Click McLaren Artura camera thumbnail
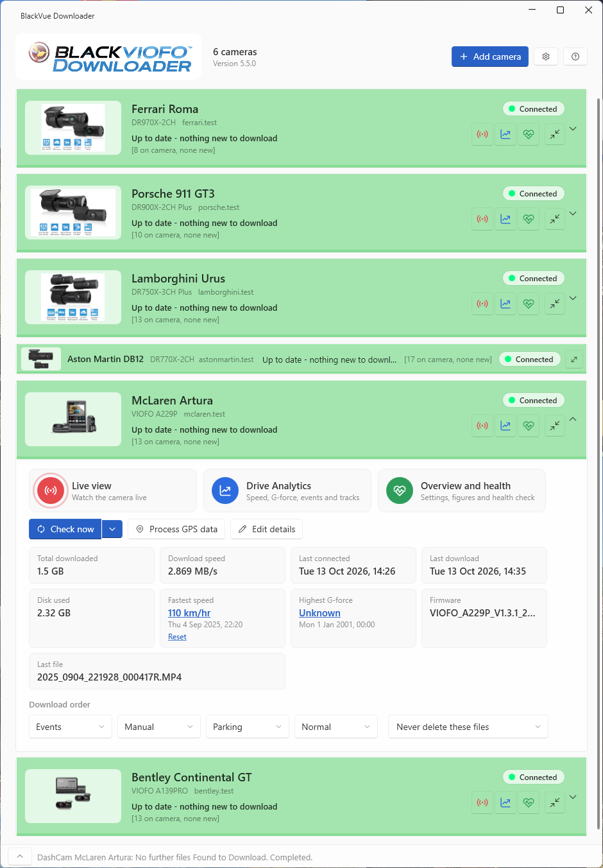This screenshot has width=603, height=868. (73, 419)
